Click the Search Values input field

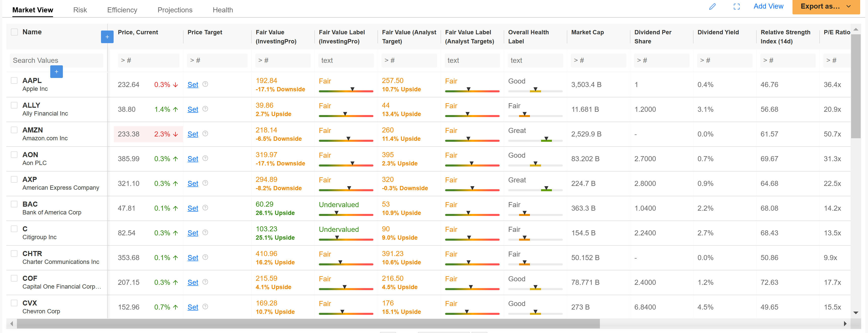57,60
